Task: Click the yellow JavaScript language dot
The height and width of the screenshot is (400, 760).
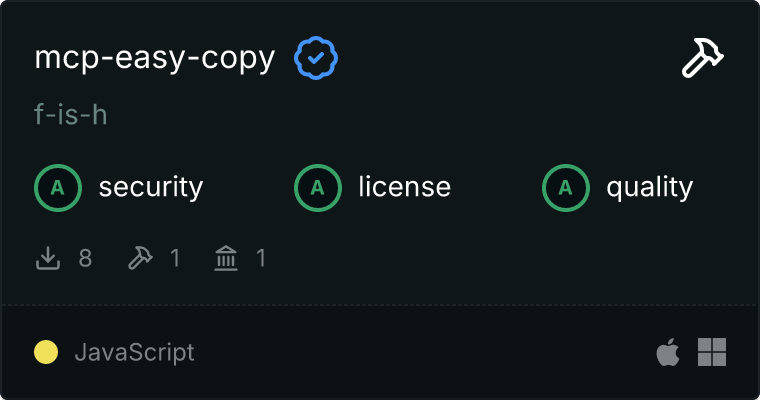Action: pyautogui.click(x=46, y=352)
